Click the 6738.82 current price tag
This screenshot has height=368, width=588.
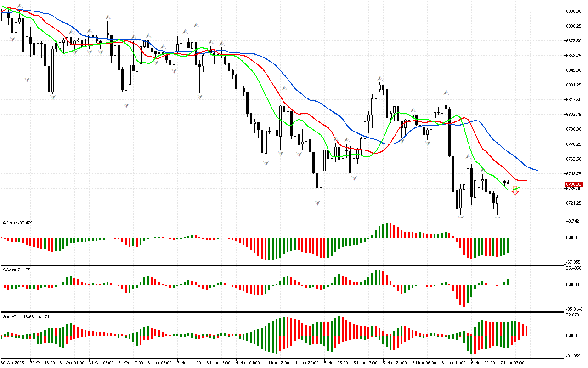573,184
